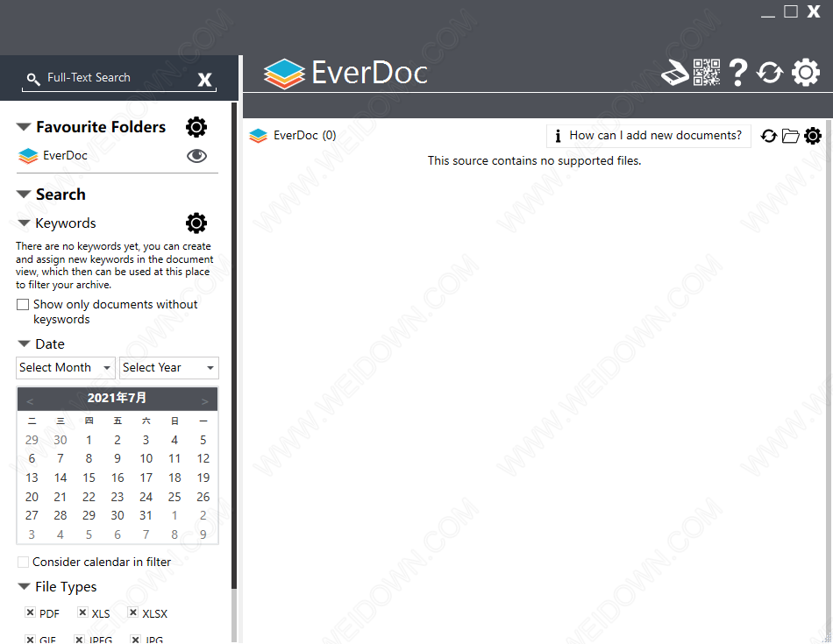Maximize the EverDoc window
This screenshot has height=644, width=833.
tap(791, 11)
